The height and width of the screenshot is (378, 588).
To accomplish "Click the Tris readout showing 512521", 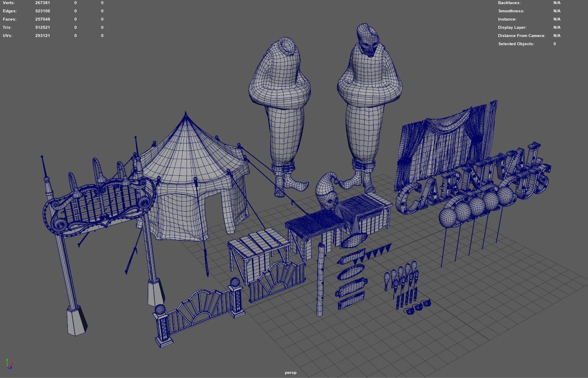I will point(42,27).
